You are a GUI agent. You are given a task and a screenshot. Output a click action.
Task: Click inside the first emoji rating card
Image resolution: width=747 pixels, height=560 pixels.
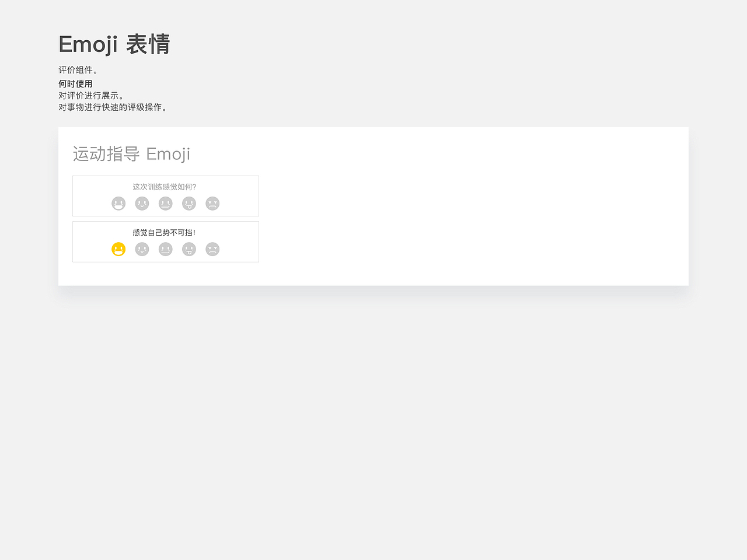point(165,195)
